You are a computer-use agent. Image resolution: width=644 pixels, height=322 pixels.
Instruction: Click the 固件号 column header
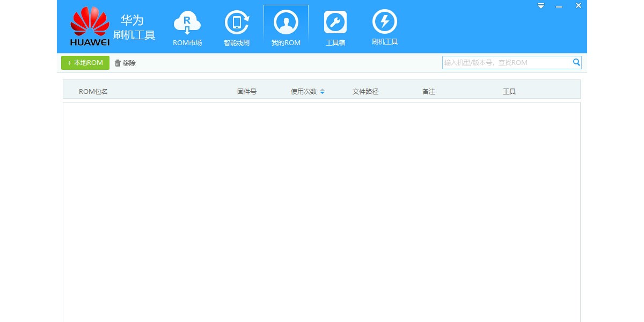click(247, 92)
